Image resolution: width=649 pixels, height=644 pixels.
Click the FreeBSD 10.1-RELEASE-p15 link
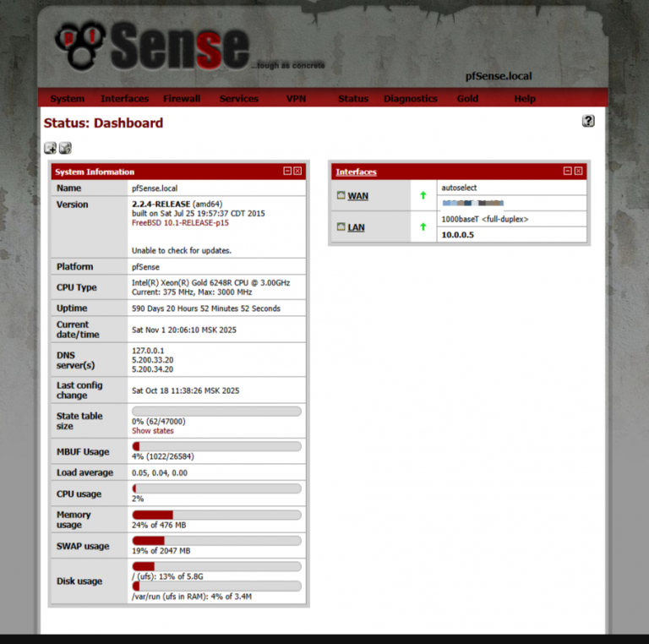click(x=180, y=222)
